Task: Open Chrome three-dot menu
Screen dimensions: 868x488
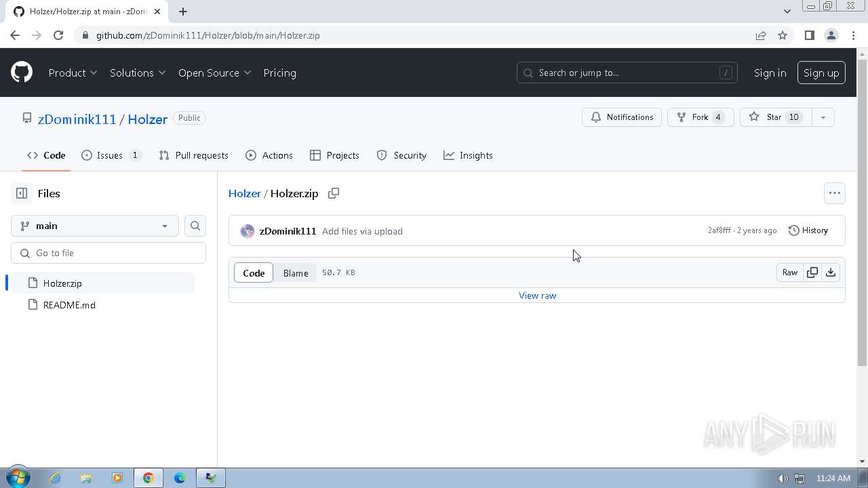Action: (853, 35)
